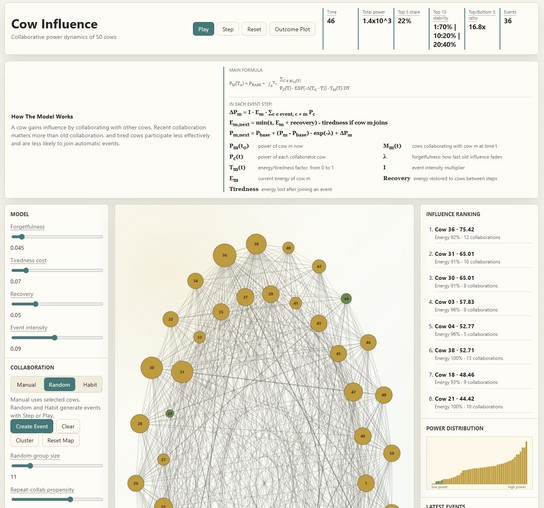Select cow node 37 in the network
This screenshot has width=544, height=508.
pos(245,297)
